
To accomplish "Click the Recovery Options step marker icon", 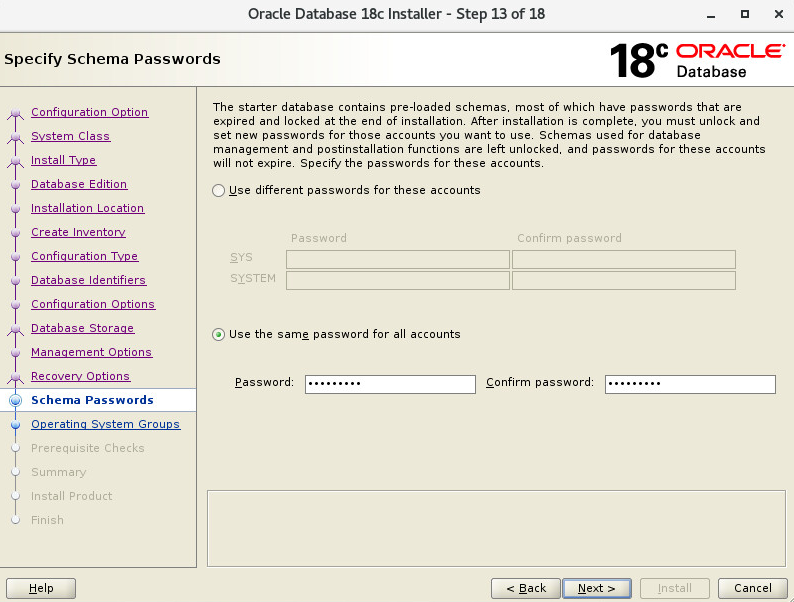I will click(x=16, y=377).
